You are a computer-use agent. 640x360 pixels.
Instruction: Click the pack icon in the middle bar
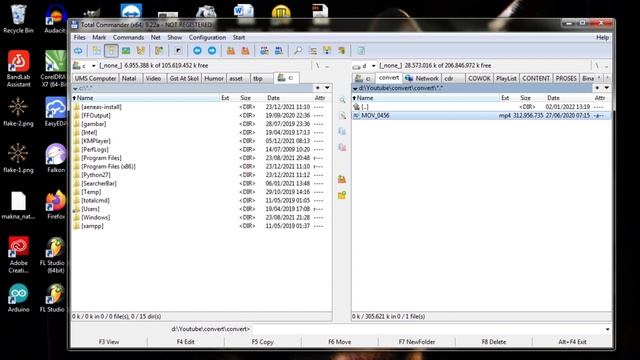pos(342,179)
